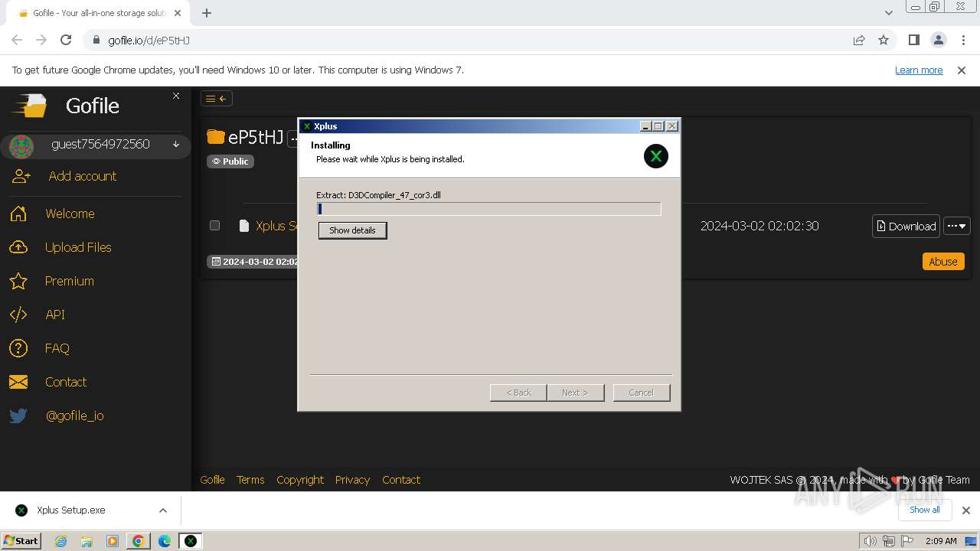The height and width of the screenshot is (551, 980).
Task: Open Upload Files
Action: (78, 247)
